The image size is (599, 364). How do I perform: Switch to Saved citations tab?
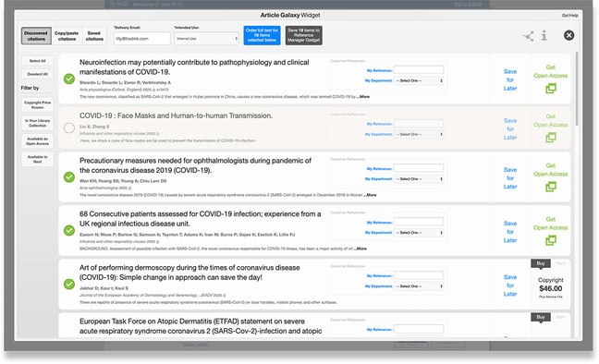[94, 36]
